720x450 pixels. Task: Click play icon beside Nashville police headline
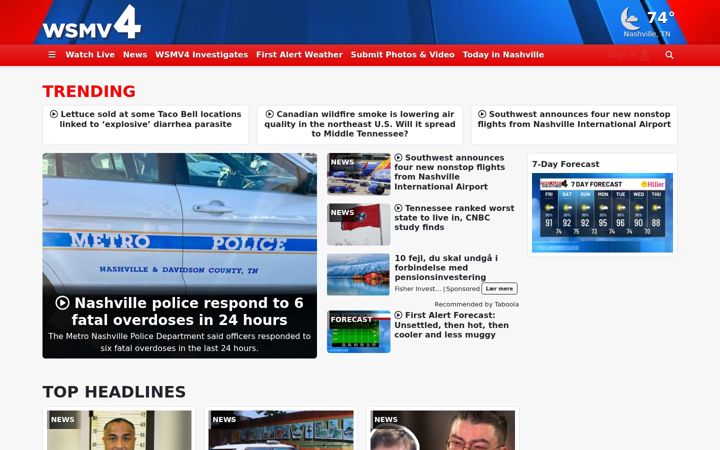pyautogui.click(x=62, y=303)
